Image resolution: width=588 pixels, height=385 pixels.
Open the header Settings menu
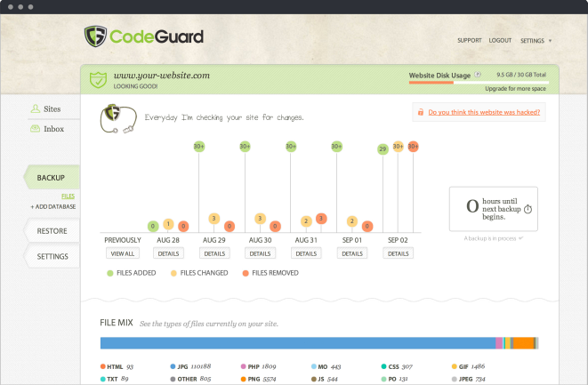(x=532, y=41)
